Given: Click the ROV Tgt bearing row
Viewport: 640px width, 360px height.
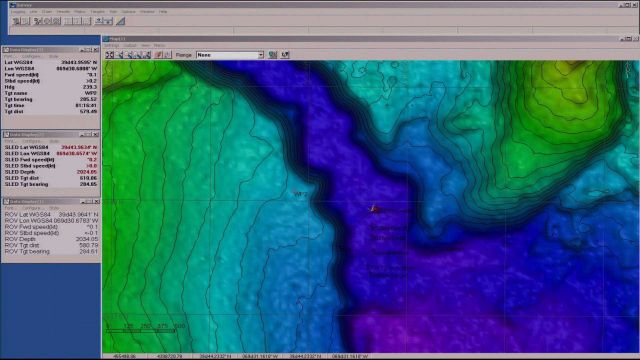Looking at the screenshot, I should point(51,251).
